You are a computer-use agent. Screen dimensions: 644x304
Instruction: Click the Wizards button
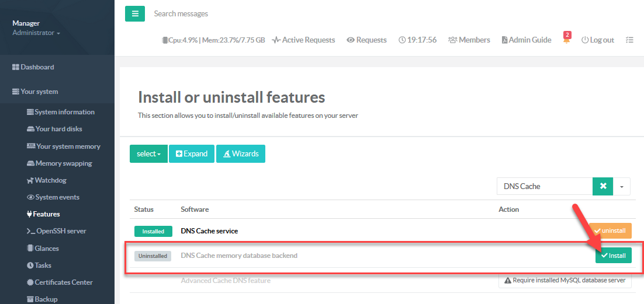[x=240, y=153]
